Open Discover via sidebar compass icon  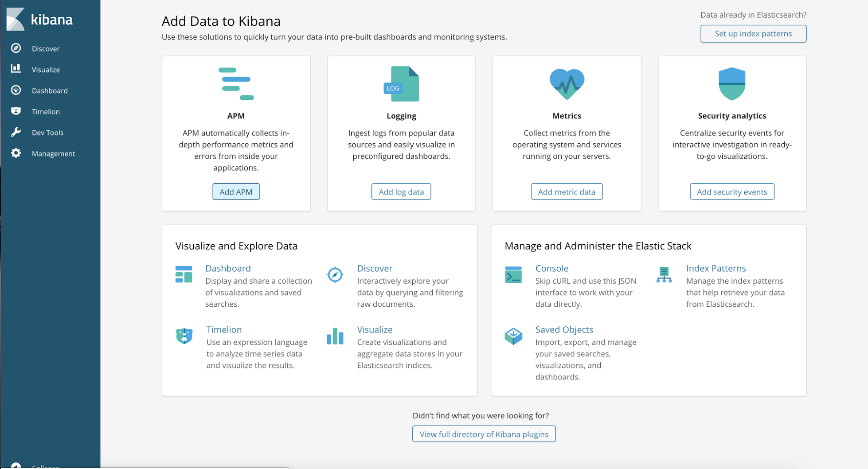16,48
